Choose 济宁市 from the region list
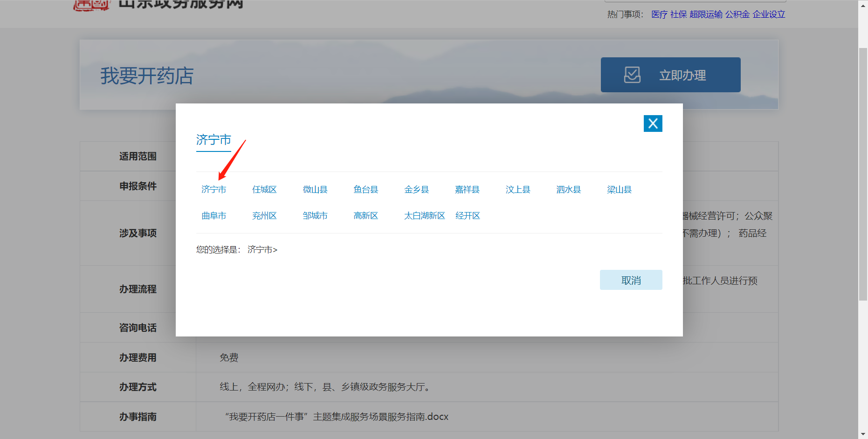 point(214,190)
